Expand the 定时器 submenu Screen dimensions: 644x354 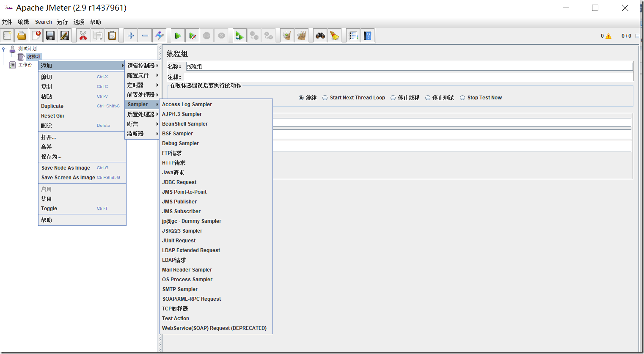143,85
